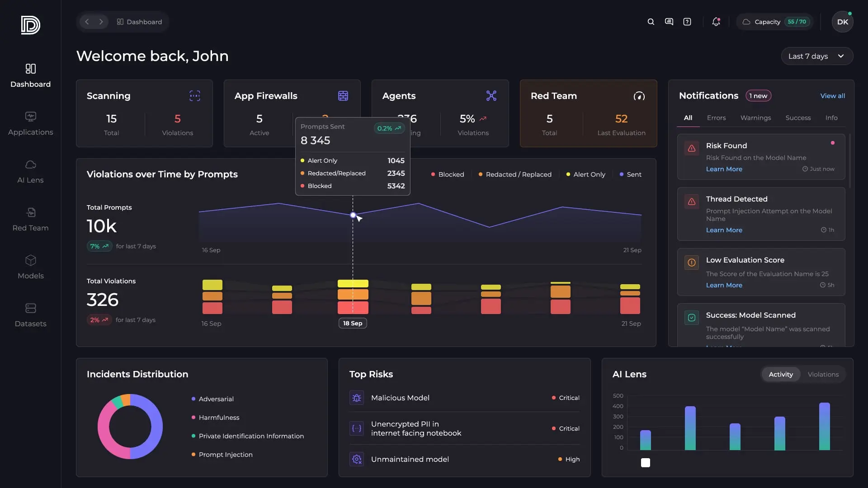Click the Success Model Scanned check icon
Image resolution: width=868 pixels, height=488 pixels.
click(x=691, y=318)
